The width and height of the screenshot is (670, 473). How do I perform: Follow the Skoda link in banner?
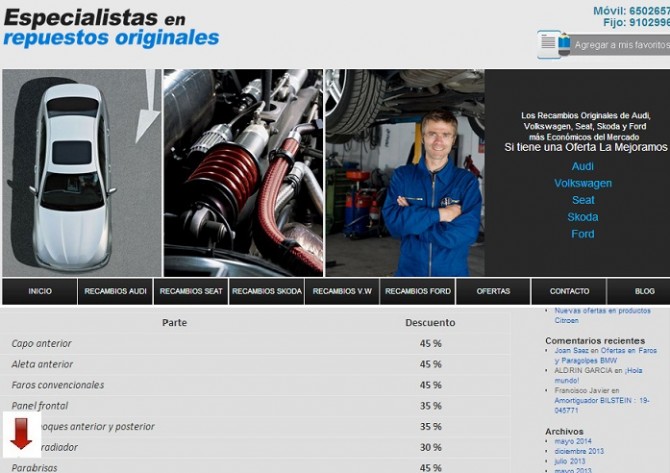pos(583,217)
